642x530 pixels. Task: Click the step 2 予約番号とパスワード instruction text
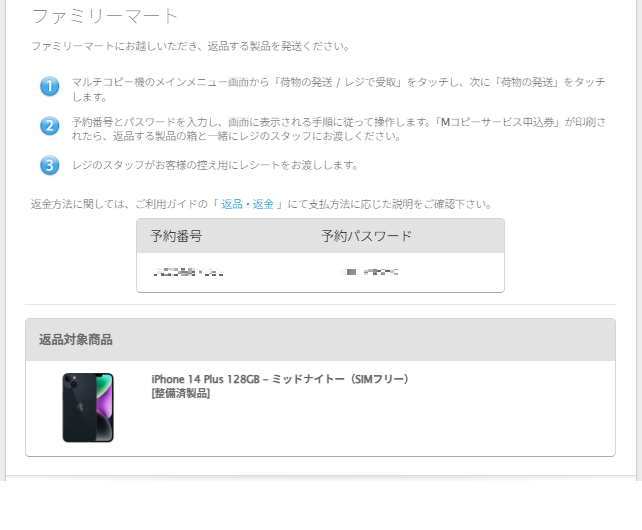click(339, 129)
